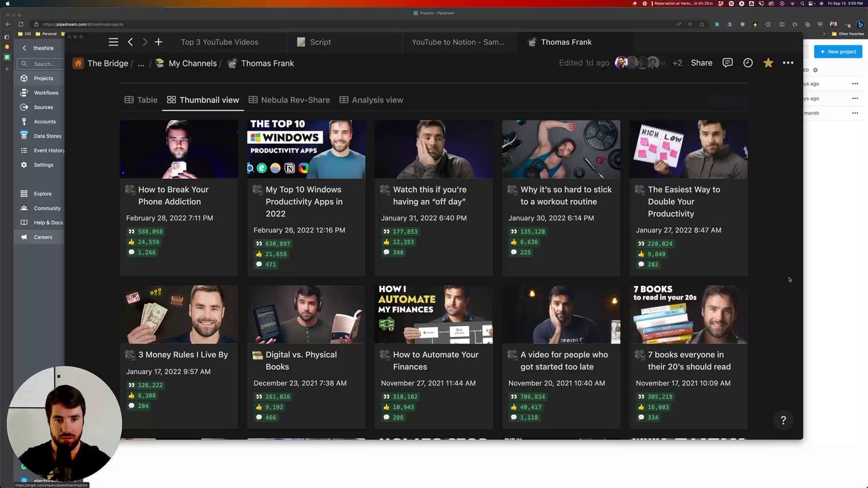Select the Thumbnail view tab
Viewport: 868px width, 488px height.
203,100
